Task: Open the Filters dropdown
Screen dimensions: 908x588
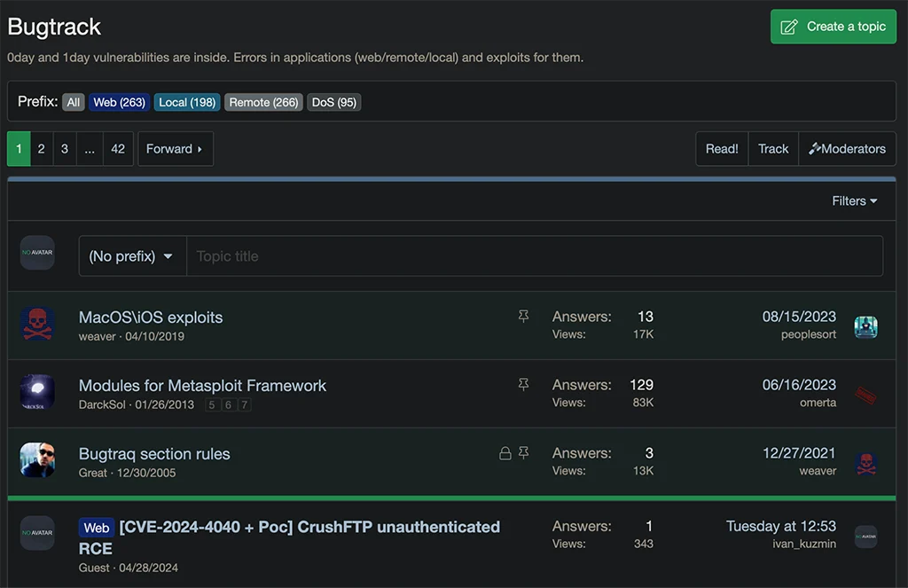Action: 855,201
